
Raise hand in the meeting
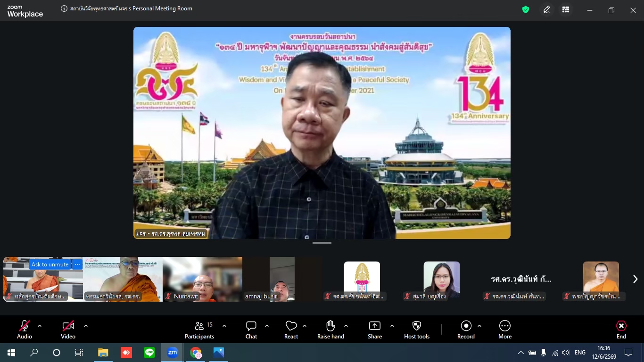[330, 330]
